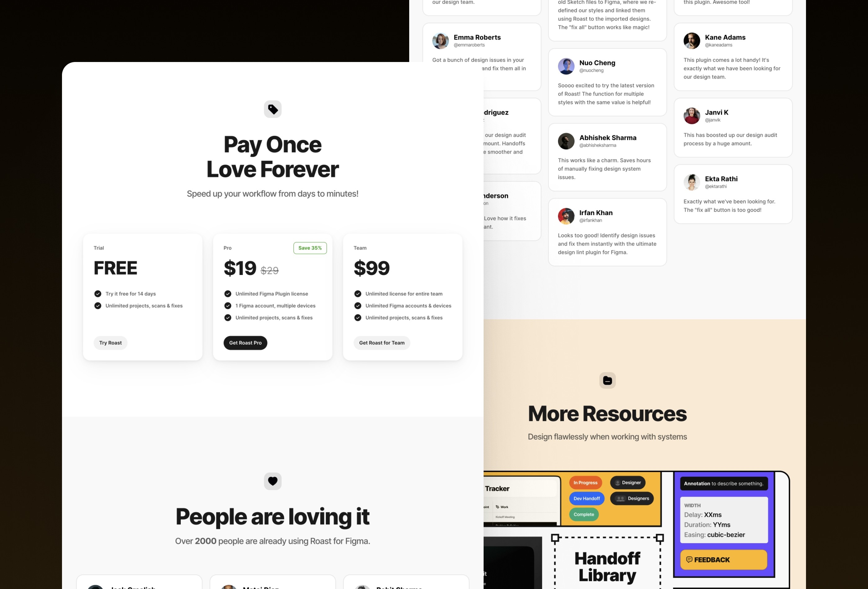Click the document/notes icon in More Resources

[x=607, y=380]
